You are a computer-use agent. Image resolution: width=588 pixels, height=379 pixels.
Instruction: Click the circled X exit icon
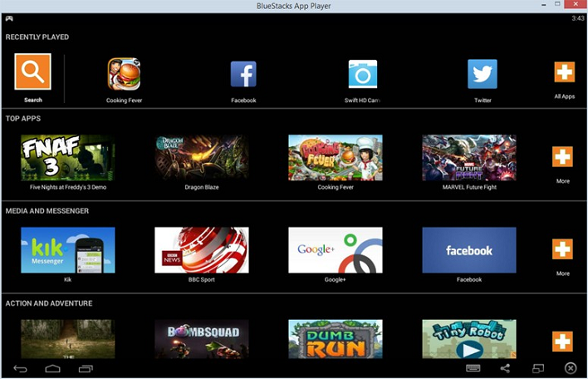tap(571, 368)
